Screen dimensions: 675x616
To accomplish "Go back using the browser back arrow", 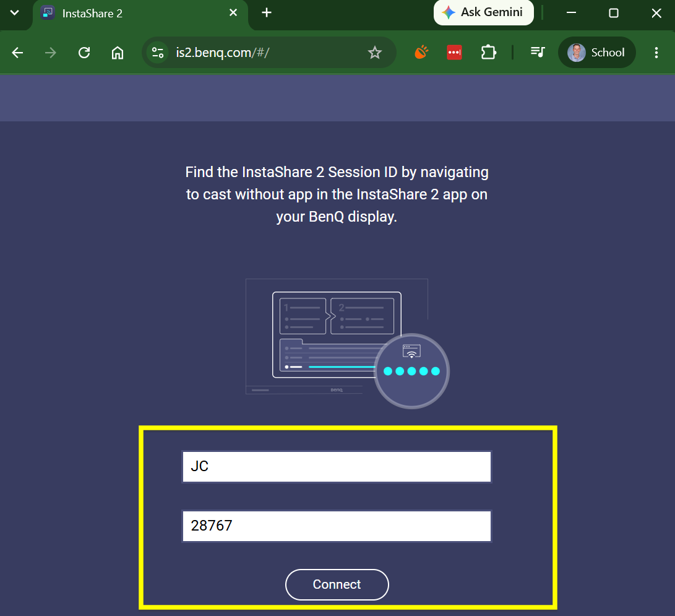I will coord(17,53).
